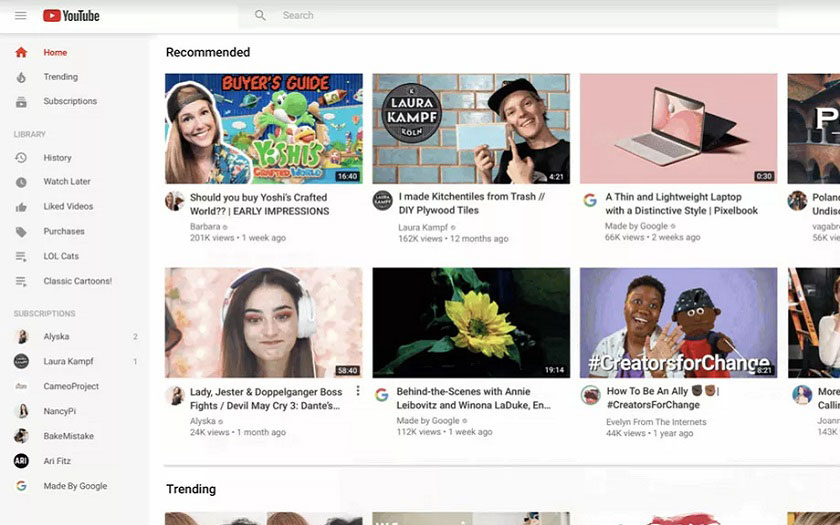The width and height of the screenshot is (840, 525).
Task: Play the yellow flower video thumbnail
Action: coord(471,323)
